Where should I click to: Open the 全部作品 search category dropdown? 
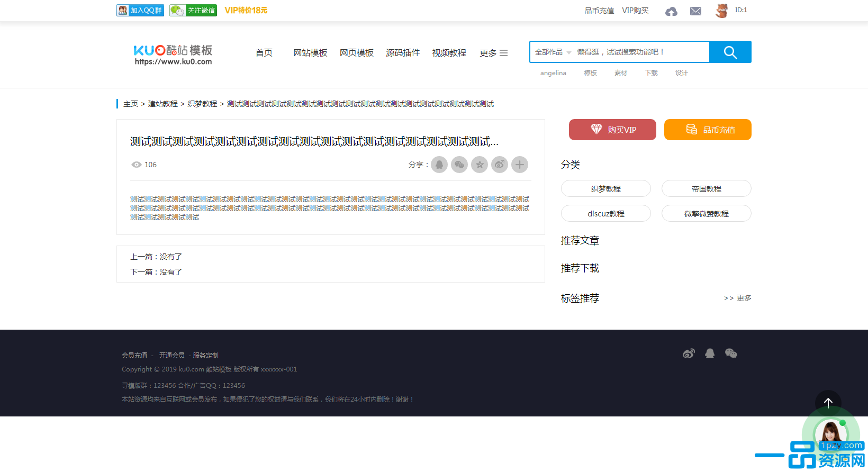[x=553, y=52]
